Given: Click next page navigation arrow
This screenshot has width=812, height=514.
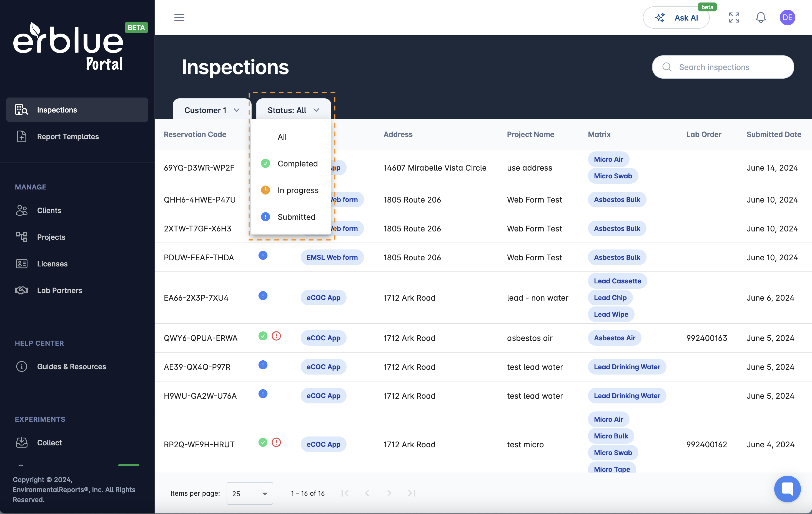Looking at the screenshot, I should pyautogui.click(x=389, y=493).
